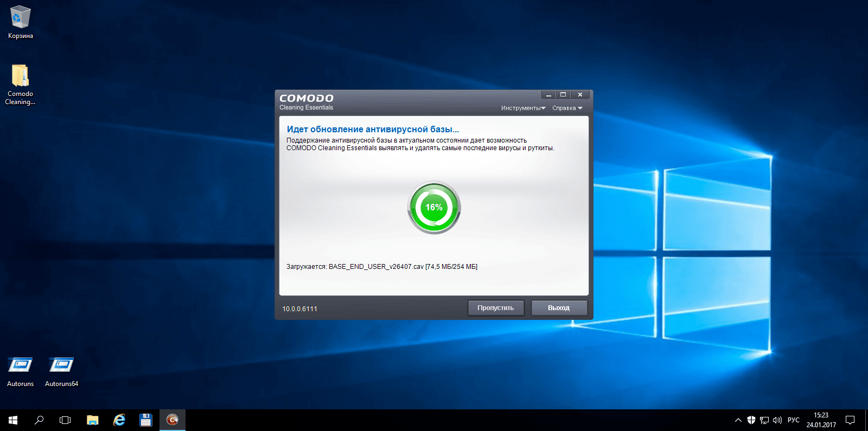Click the Show Desktop strip on taskbar

tap(866, 420)
